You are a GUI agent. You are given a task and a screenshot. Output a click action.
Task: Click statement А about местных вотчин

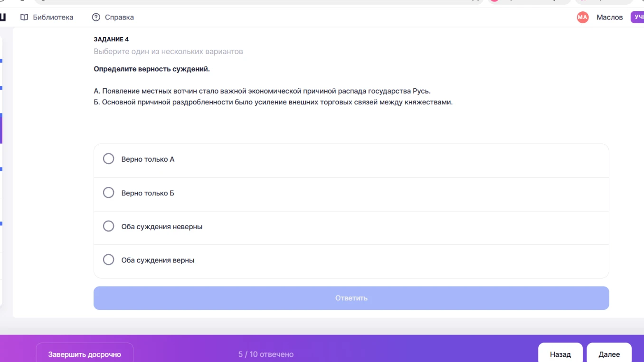pos(262,91)
